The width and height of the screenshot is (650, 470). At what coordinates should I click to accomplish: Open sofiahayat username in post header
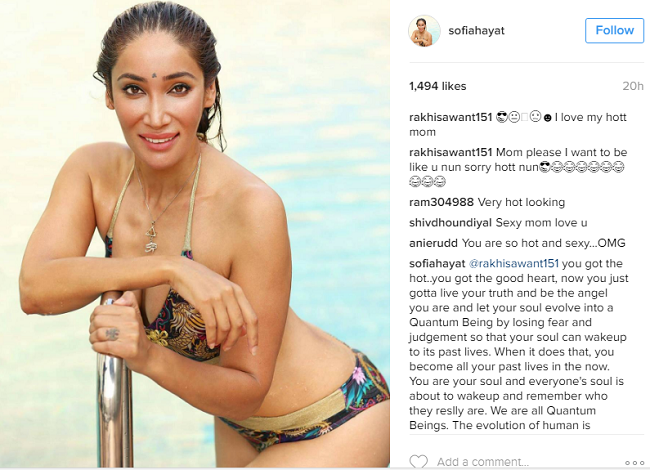(476, 31)
